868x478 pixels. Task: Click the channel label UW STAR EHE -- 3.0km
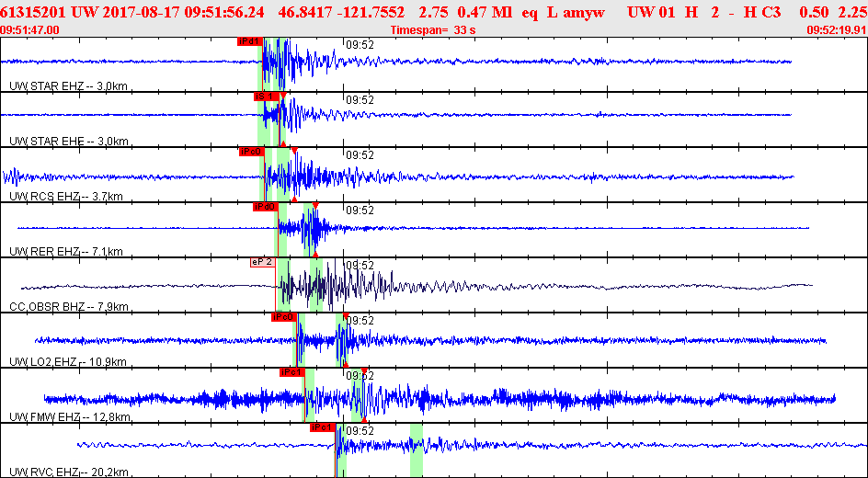[69, 141]
